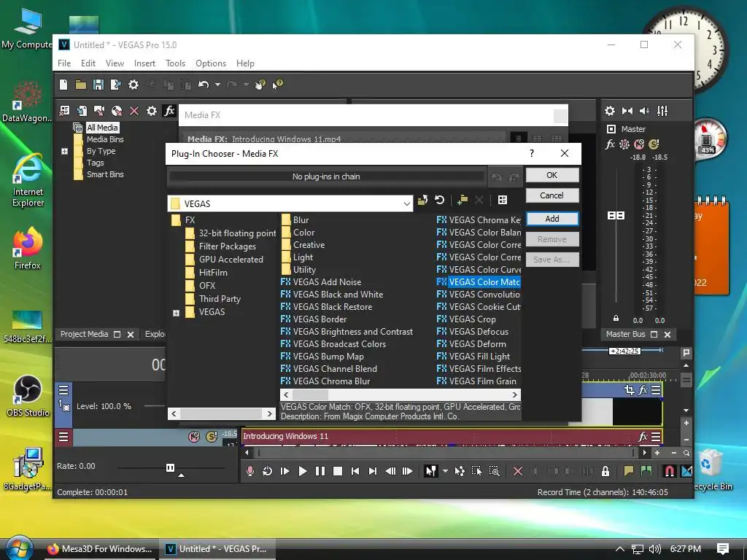
Task: Open a project with the folder icon
Action: pyautogui.click(x=80, y=85)
